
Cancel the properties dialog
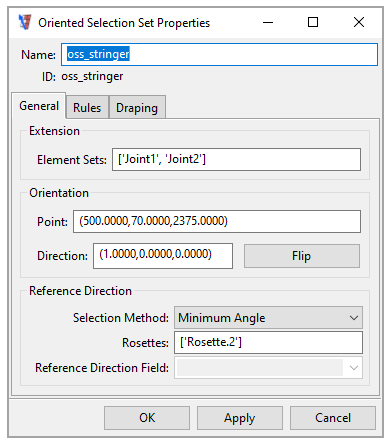pos(333,418)
